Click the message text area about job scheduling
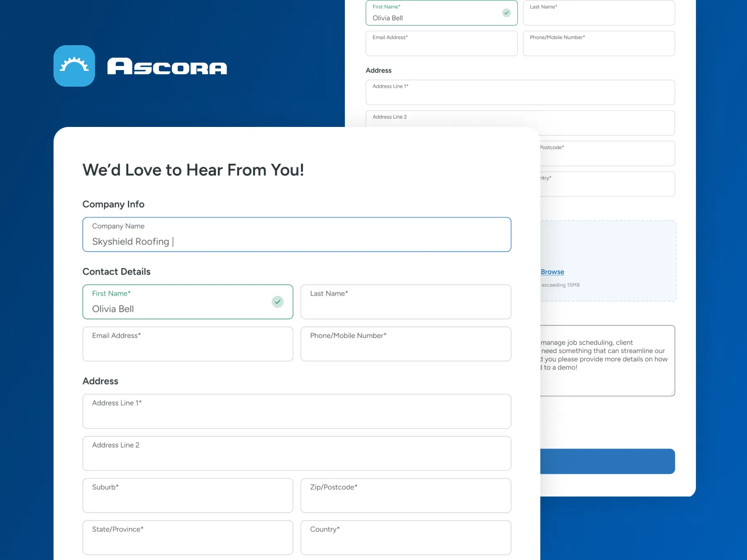Image resolution: width=747 pixels, height=560 pixels. click(x=608, y=360)
